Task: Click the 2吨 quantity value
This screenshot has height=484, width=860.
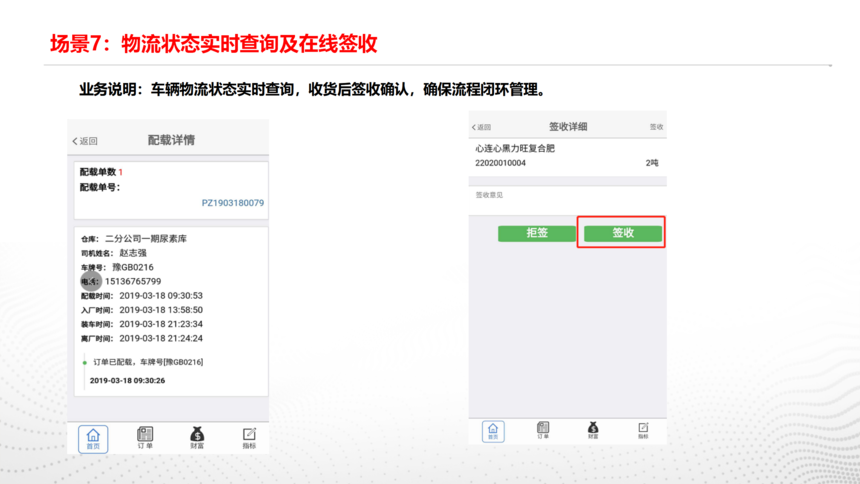Action: [652, 163]
